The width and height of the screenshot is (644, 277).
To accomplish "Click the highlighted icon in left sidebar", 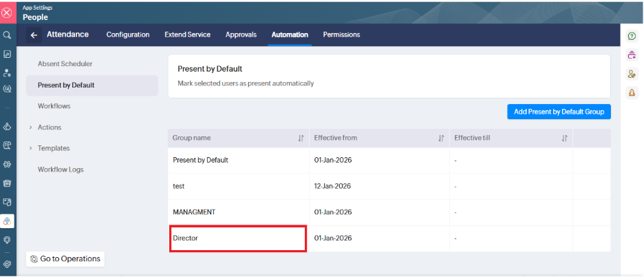I will click(x=7, y=221).
